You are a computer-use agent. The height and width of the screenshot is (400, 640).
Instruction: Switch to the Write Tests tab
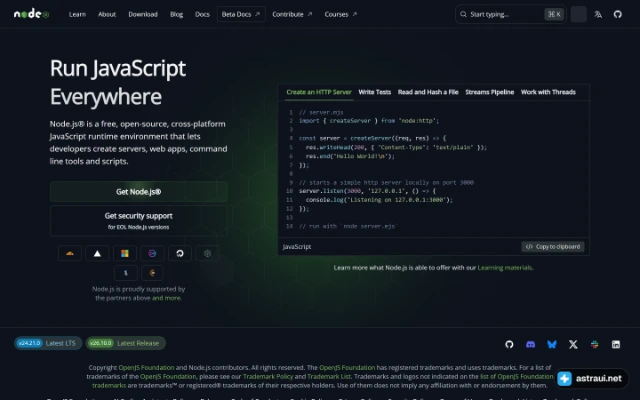(375, 92)
